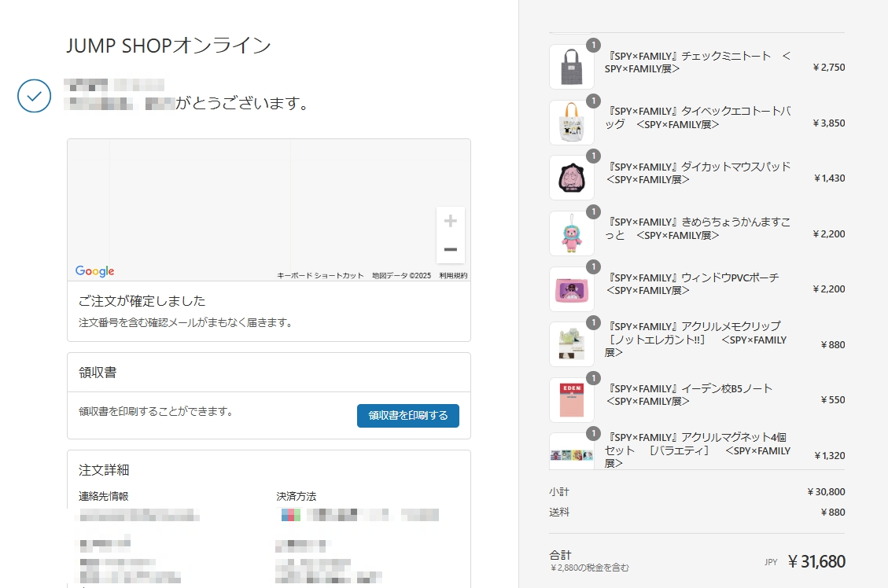Click the quantity badge on イーデン校B5ノート
Image resolution: width=888 pixels, height=588 pixels.
coord(593,378)
